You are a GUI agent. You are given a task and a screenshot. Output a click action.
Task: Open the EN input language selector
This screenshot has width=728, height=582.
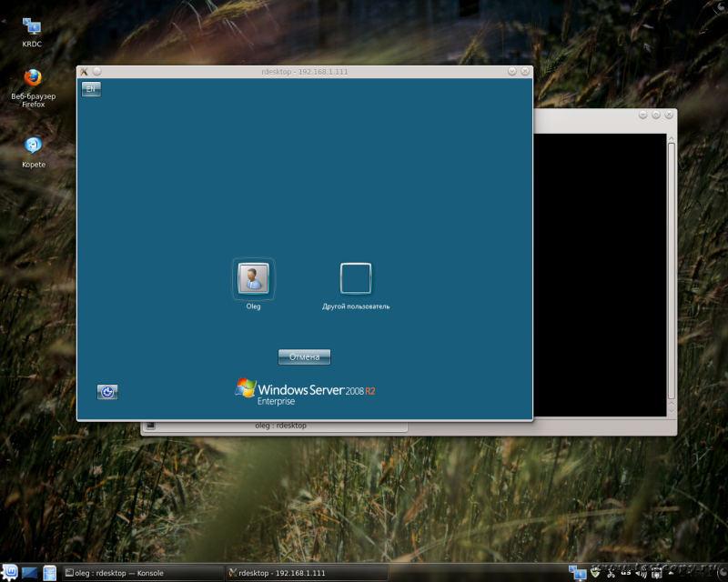tap(91, 89)
